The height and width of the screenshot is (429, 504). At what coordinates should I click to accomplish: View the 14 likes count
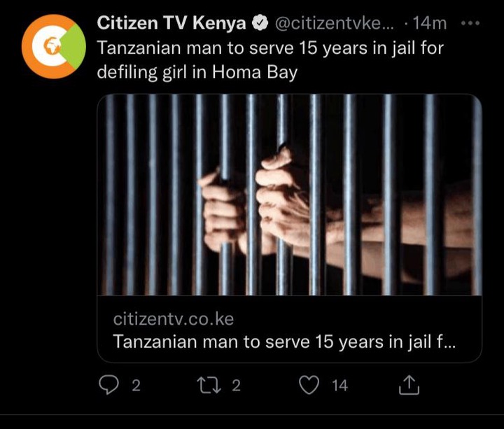340,386
